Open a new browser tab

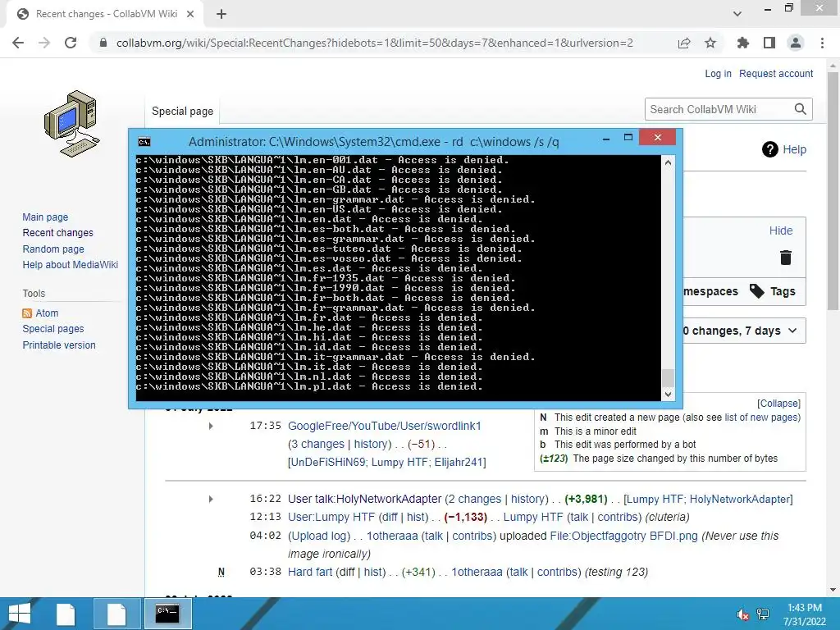221,14
